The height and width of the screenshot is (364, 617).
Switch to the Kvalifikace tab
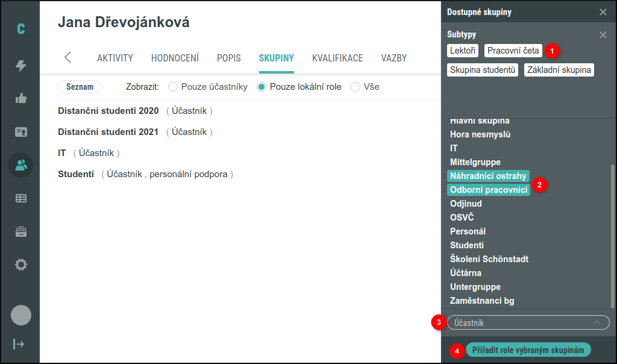point(336,58)
